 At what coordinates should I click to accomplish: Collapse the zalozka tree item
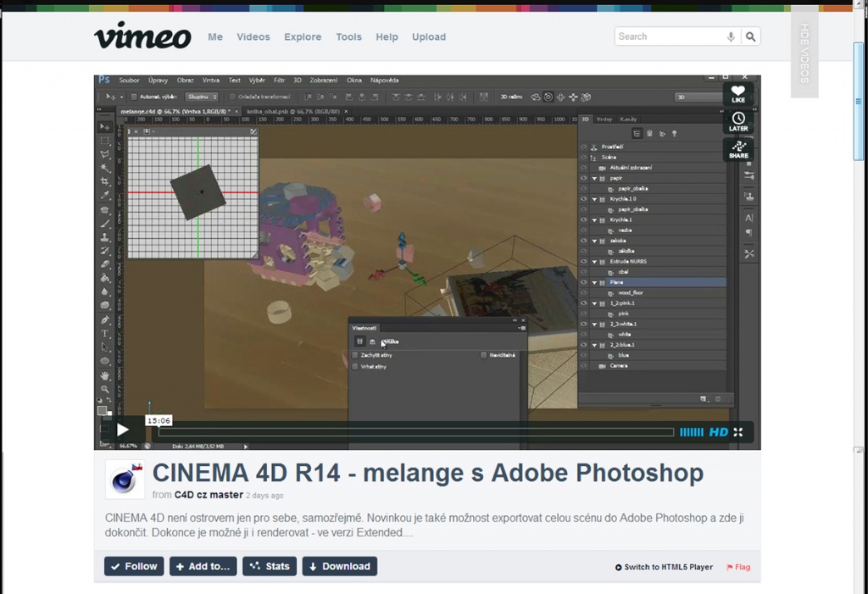click(x=594, y=241)
